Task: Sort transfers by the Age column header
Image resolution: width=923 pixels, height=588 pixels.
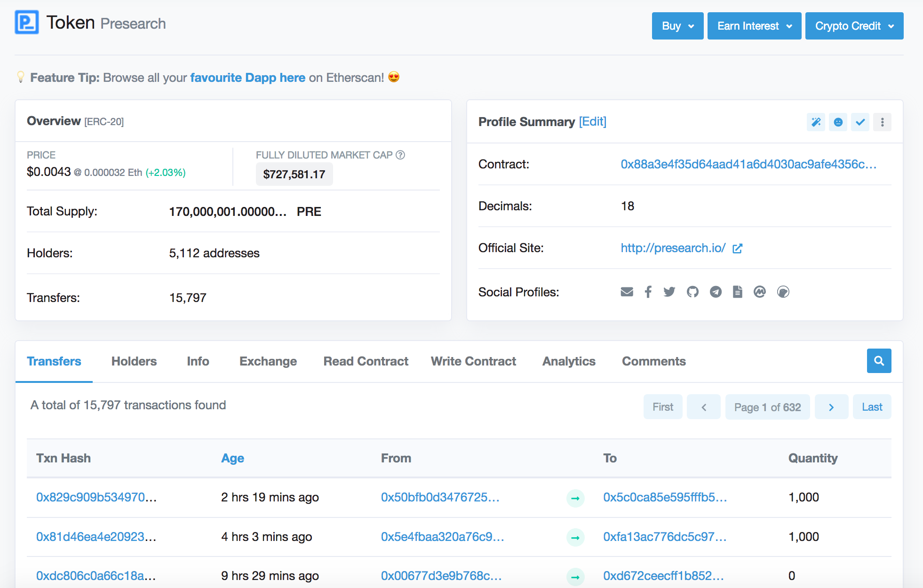Action: click(x=232, y=458)
